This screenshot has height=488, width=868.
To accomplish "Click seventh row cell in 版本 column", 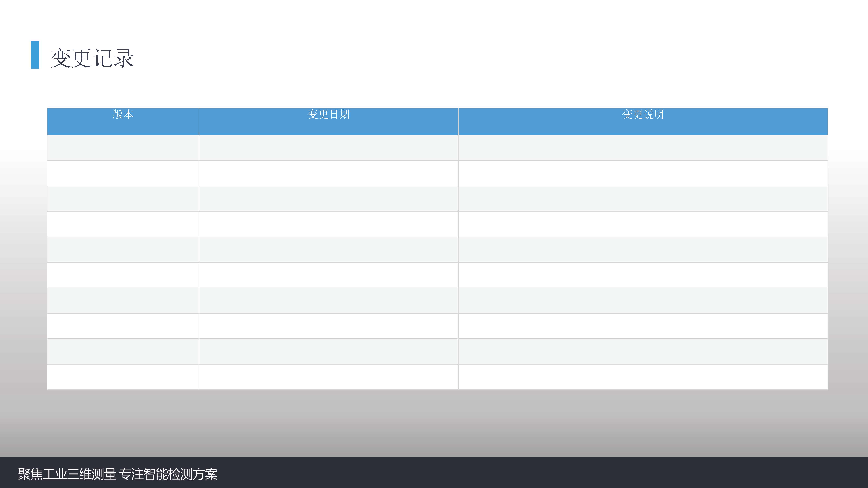I will pos(123,300).
